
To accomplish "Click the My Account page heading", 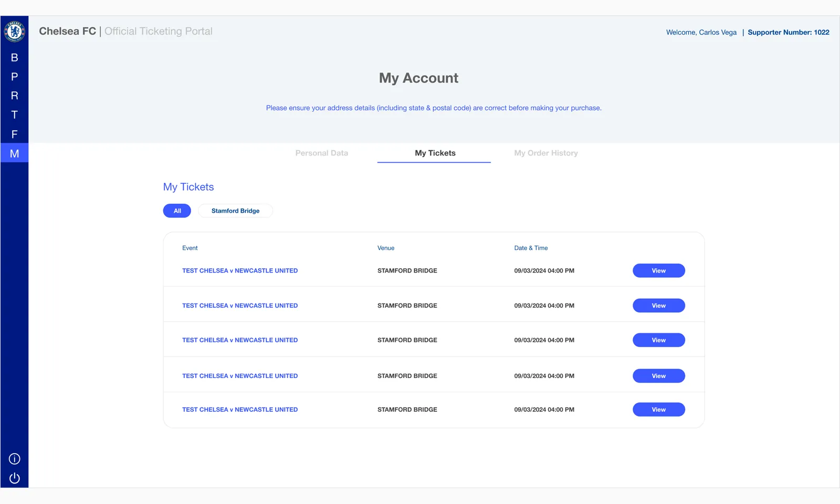I will coord(419,78).
